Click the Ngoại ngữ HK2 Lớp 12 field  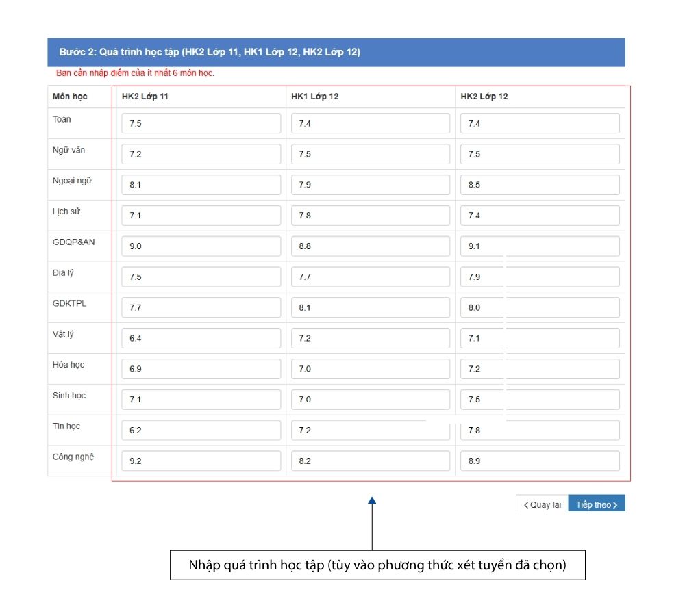pyautogui.click(x=540, y=185)
